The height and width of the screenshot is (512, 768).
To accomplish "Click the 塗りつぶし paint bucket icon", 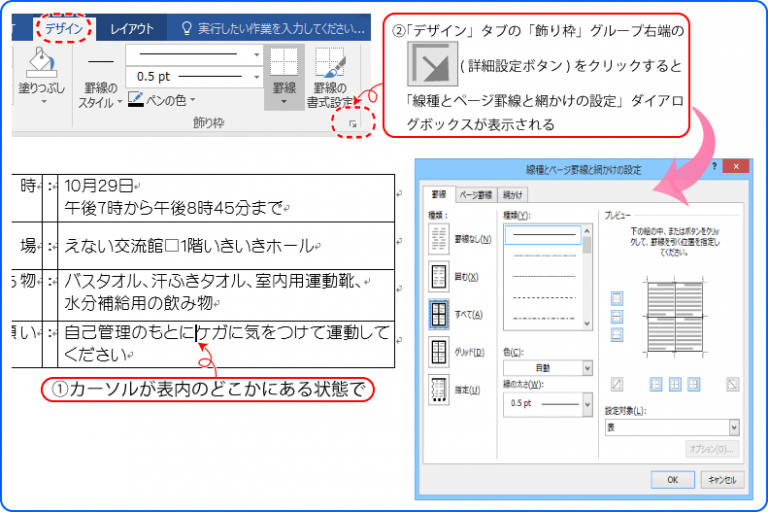I will tap(42, 63).
